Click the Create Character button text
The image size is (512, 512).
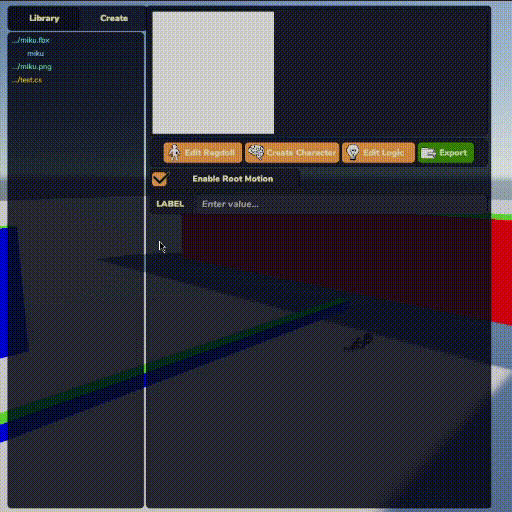(301, 153)
